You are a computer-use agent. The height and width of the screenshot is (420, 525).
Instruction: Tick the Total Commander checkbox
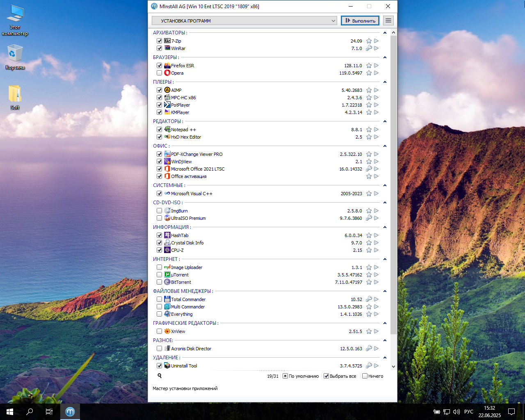pos(159,299)
